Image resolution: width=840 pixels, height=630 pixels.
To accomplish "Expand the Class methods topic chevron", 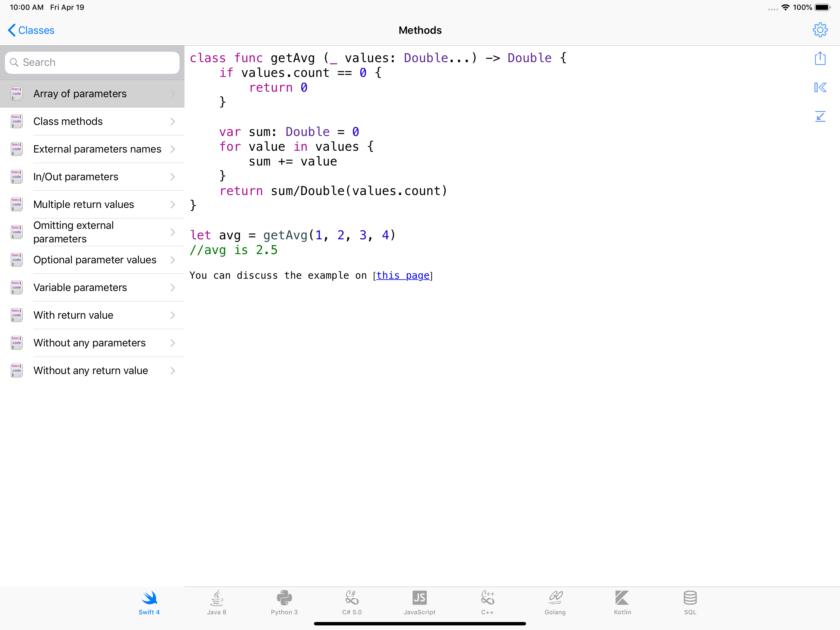I will point(172,121).
